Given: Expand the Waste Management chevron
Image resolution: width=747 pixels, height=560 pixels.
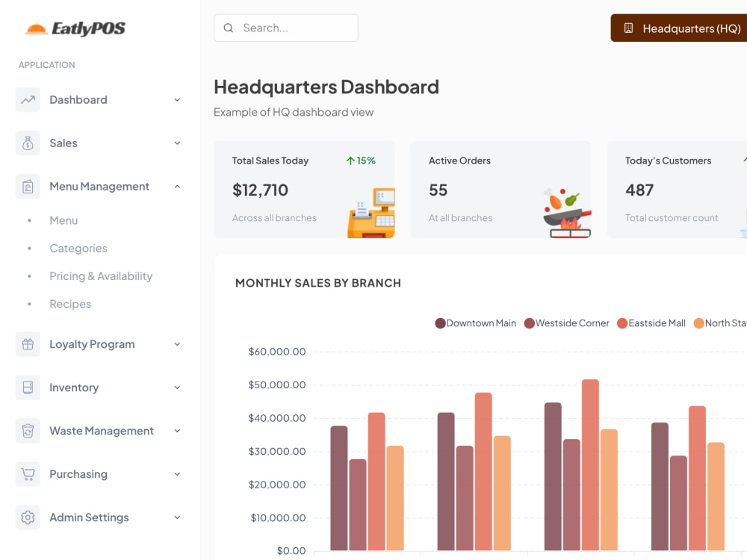Looking at the screenshot, I should [177, 431].
